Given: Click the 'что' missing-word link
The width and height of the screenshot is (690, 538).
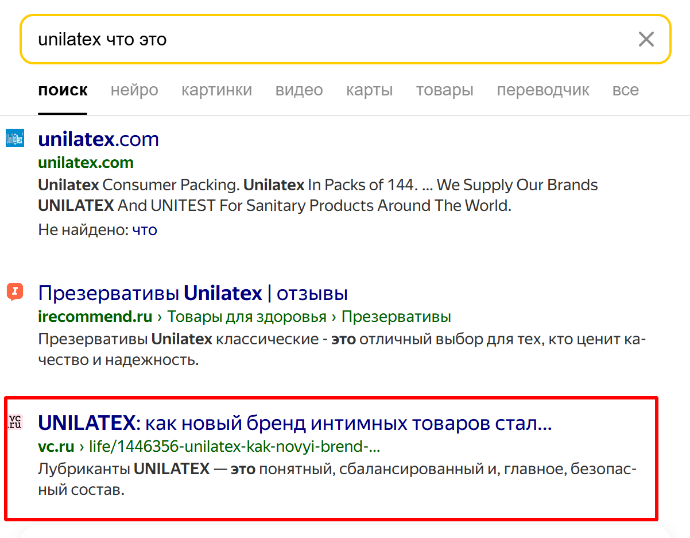Looking at the screenshot, I should [x=144, y=230].
